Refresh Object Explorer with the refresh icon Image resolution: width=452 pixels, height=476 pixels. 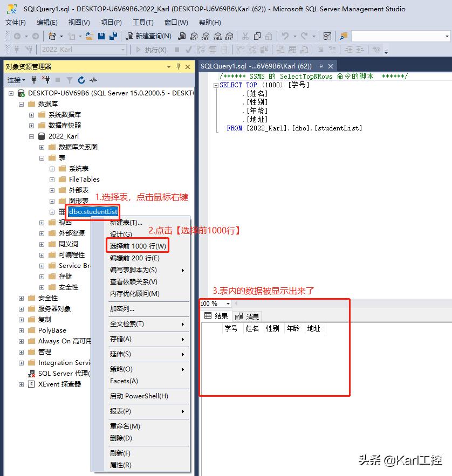(80, 80)
